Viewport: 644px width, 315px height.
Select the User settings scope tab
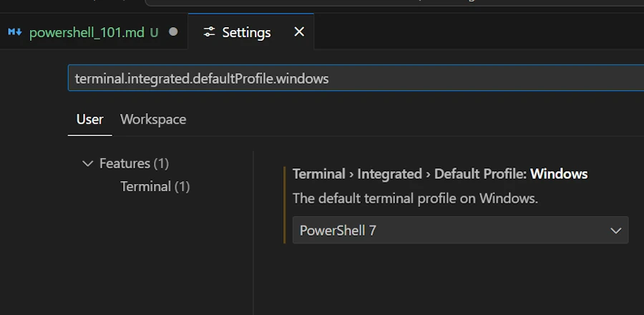click(x=90, y=120)
